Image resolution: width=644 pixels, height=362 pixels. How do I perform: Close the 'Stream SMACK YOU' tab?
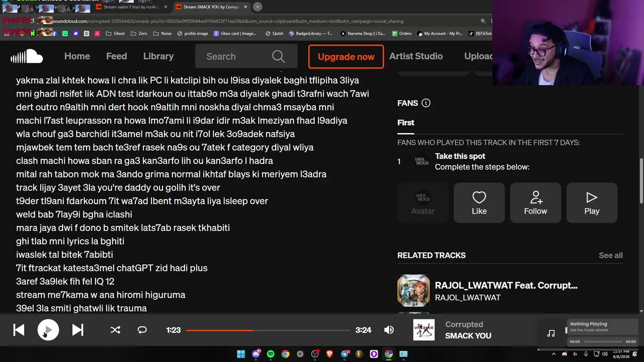click(246, 7)
